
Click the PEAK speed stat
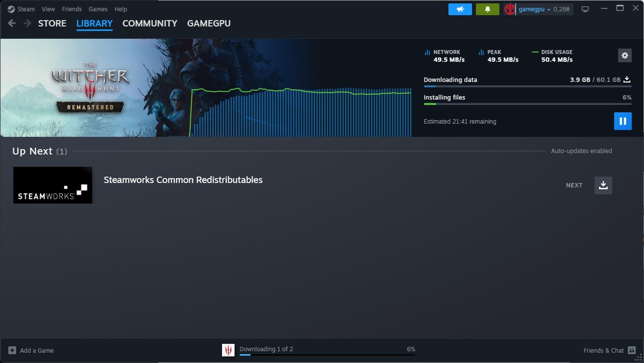[498, 56]
